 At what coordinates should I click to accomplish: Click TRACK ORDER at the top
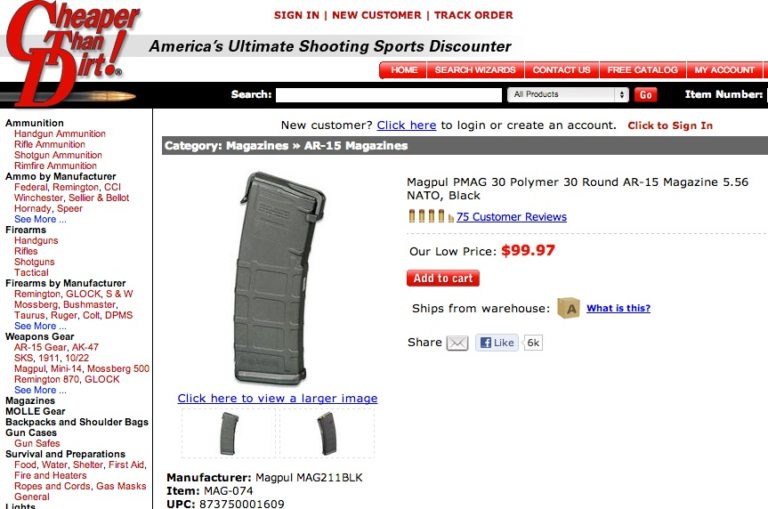tap(473, 15)
